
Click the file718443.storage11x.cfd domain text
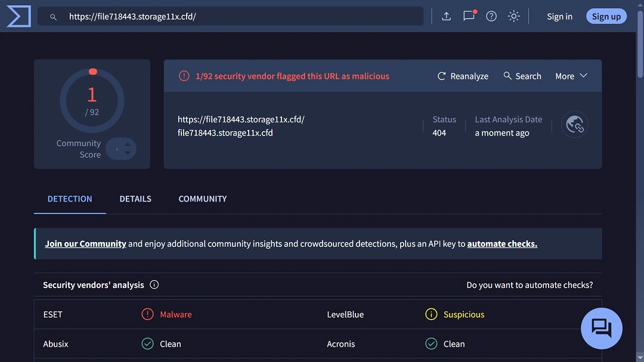[x=225, y=133]
